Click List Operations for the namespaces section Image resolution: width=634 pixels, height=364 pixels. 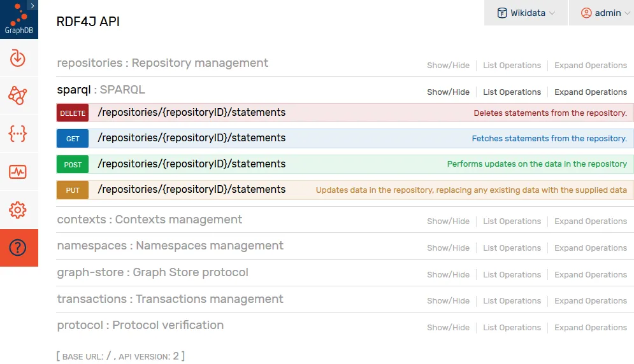pos(512,248)
